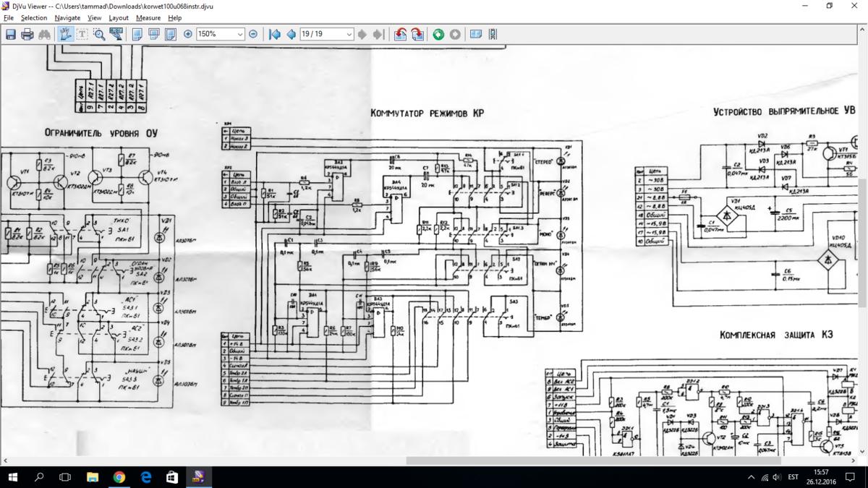
Task: Go to the previous page
Action: click(x=291, y=34)
